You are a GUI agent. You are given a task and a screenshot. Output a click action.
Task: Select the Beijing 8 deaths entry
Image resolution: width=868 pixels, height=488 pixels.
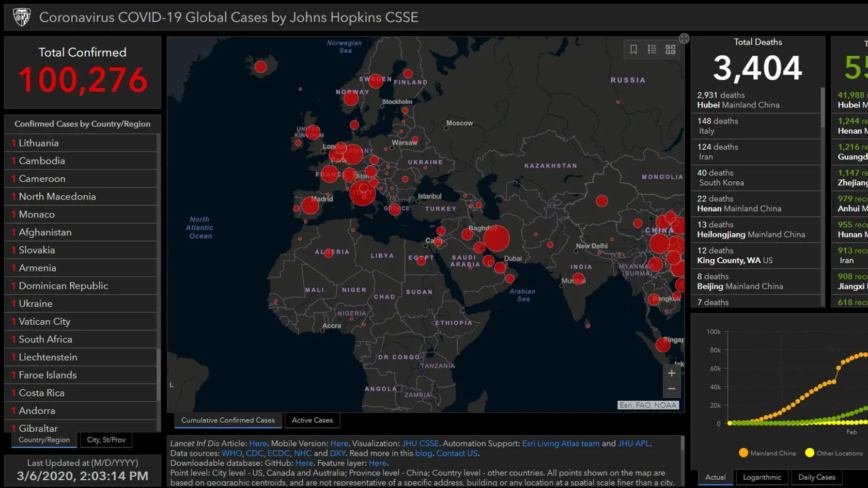tap(755, 281)
